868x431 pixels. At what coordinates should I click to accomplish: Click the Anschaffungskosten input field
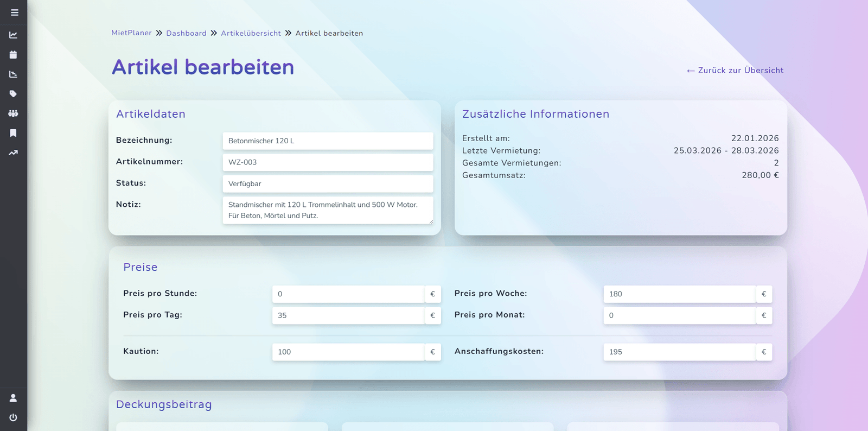click(x=680, y=352)
